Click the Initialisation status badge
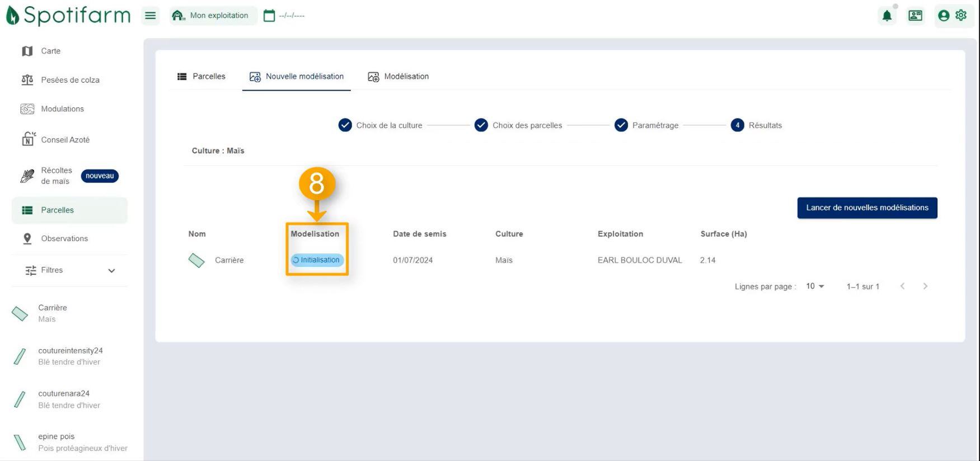This screenshot has width=980, height=461. tap(317, 260)
